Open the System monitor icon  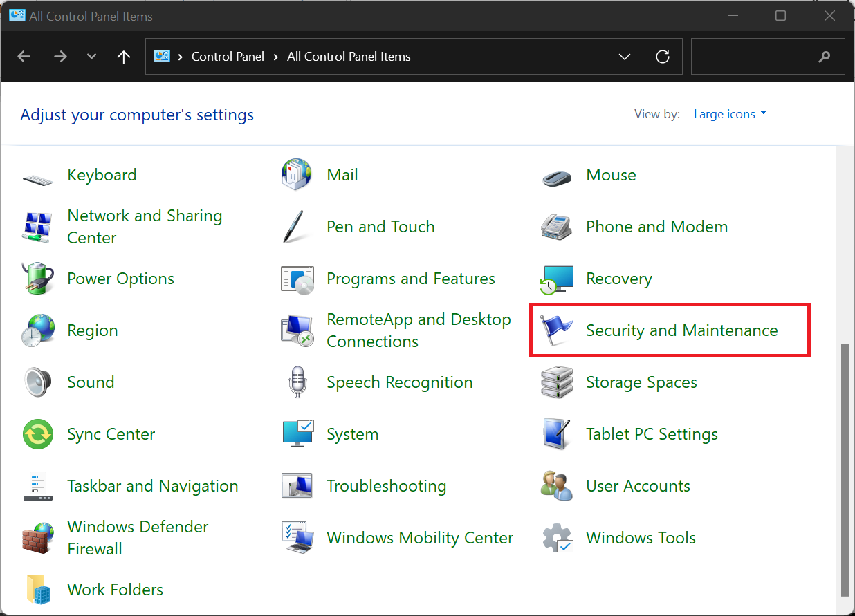click(298, 434)
